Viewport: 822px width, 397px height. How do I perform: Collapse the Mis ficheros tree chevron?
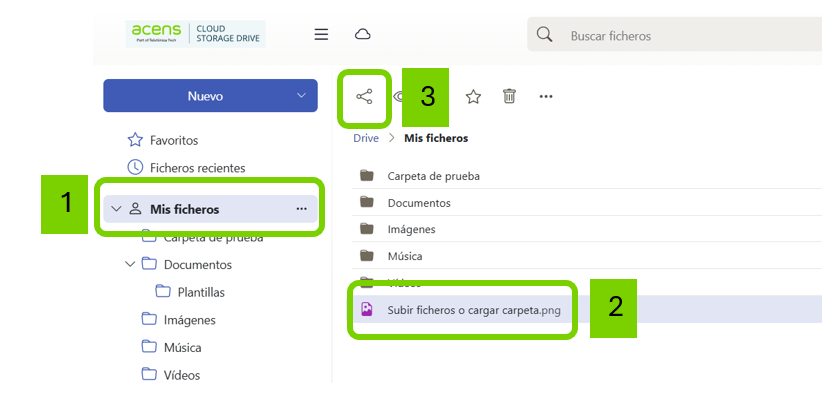(x=116, y=209)
